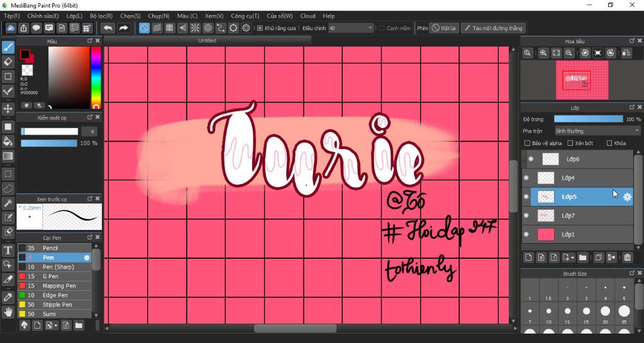Click the Redo arrow in toolbar

[123, 28]
